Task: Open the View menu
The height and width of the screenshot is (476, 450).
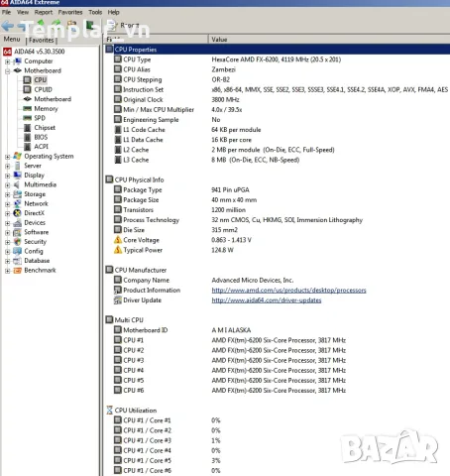Action: click(x=23, y=12)
